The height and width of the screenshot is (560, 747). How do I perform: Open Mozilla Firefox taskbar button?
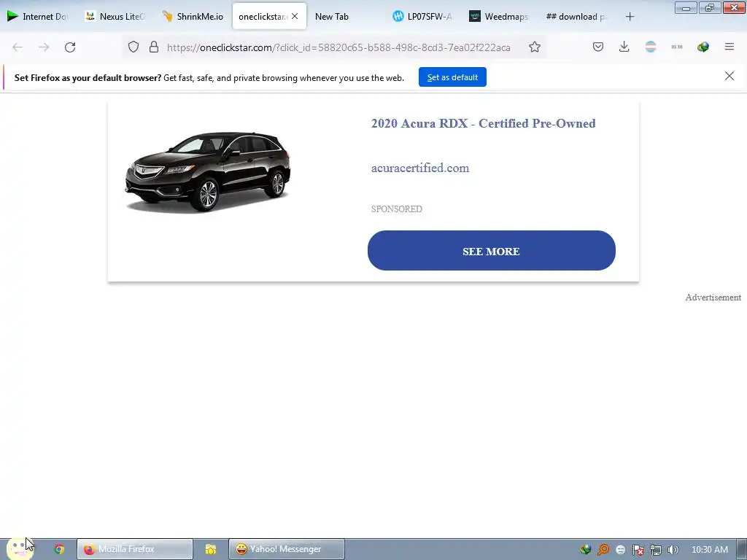point(135,549)
